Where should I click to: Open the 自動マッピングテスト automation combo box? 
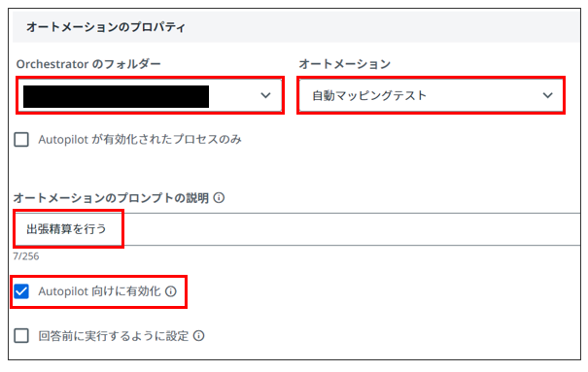click(x=431, y=95)
